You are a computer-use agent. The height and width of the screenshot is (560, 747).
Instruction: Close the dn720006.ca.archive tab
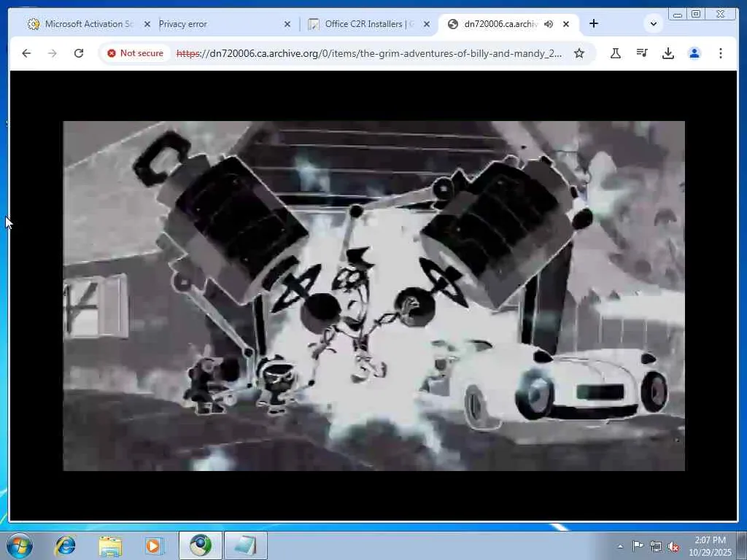coord(566,24)
